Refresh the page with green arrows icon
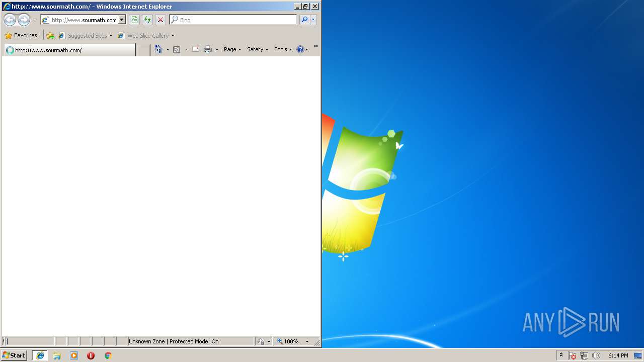The height and width of the screenshot is (362, 644). (147, 20)
